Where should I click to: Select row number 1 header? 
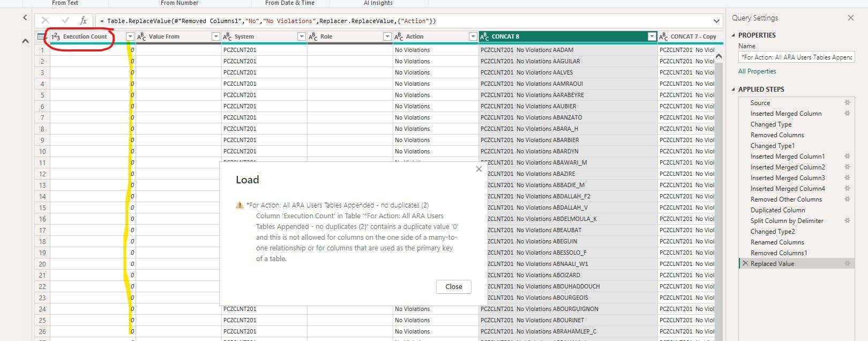(x=42, y=50)
